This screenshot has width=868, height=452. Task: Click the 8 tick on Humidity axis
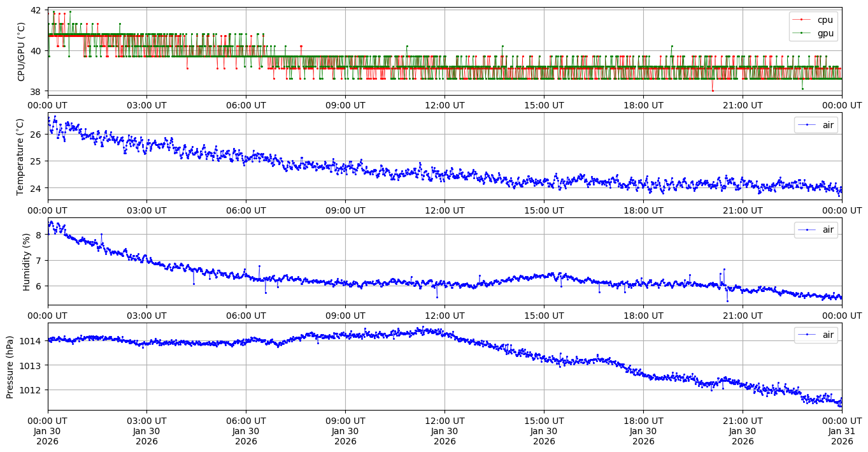pyautogui.click(x=38, y=235)
